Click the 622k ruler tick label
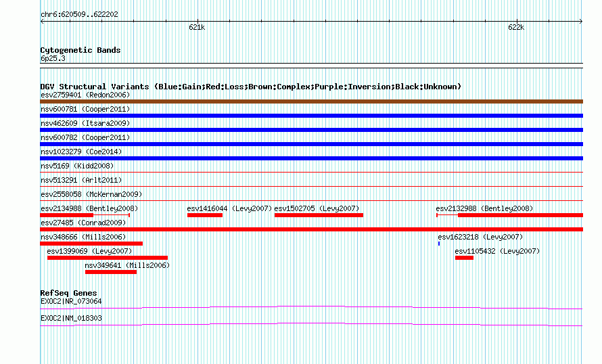The width and height of the screenshot is (602, 364). click(x=516, y=27)
